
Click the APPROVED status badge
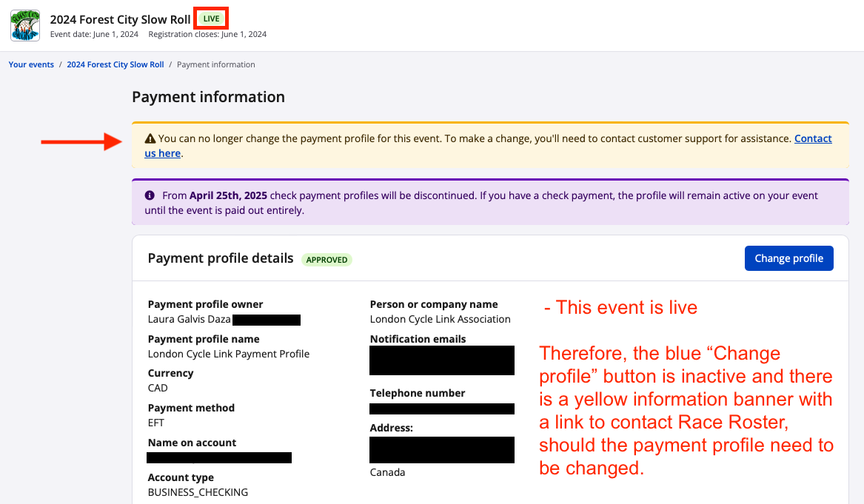coord(326,260)
